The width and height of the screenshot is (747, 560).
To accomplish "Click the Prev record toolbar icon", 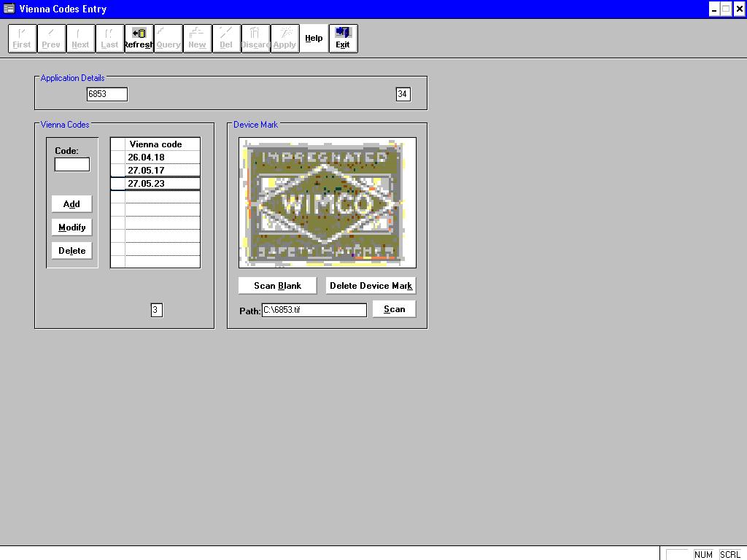I will [51, 39].
